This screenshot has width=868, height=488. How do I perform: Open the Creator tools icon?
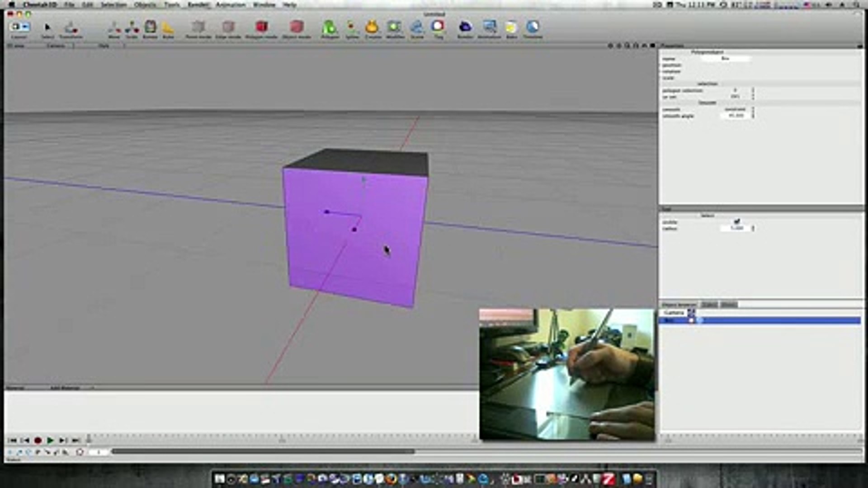(372, 27)
